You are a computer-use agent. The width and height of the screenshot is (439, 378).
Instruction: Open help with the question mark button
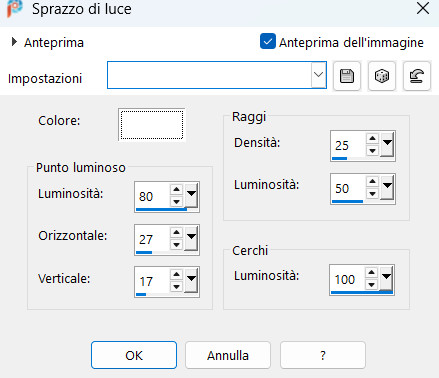click(x=323, y=355)
